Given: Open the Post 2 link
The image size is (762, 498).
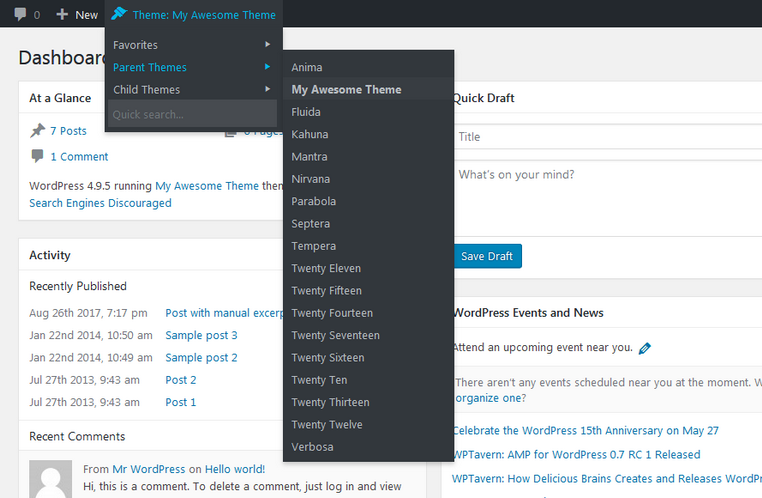Looking at the screenshot, I should pos(181,380).
